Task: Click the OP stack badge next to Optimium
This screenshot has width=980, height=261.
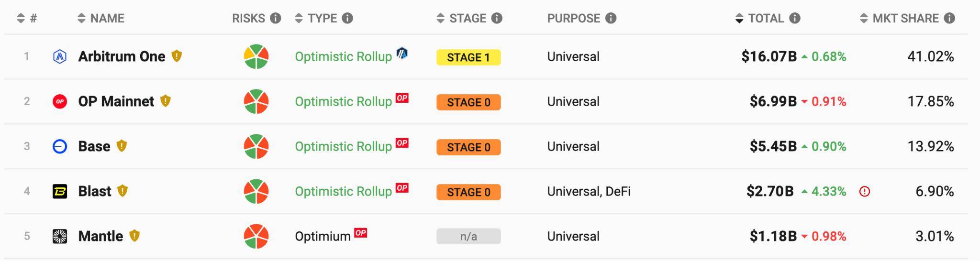Action: 360,233
